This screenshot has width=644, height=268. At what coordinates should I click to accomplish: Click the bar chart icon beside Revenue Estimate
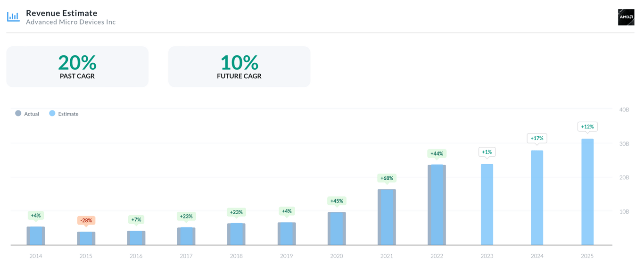(13, 17)
